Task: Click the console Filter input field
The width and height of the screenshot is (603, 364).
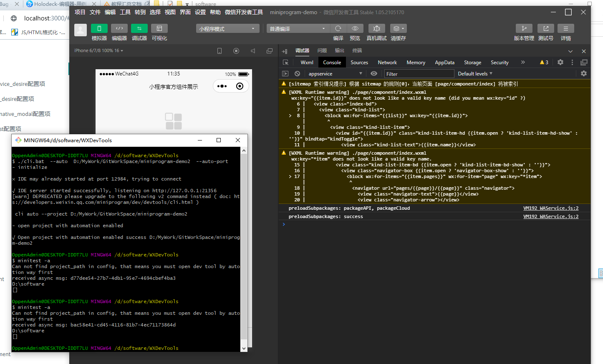Action: coord(419,74)
